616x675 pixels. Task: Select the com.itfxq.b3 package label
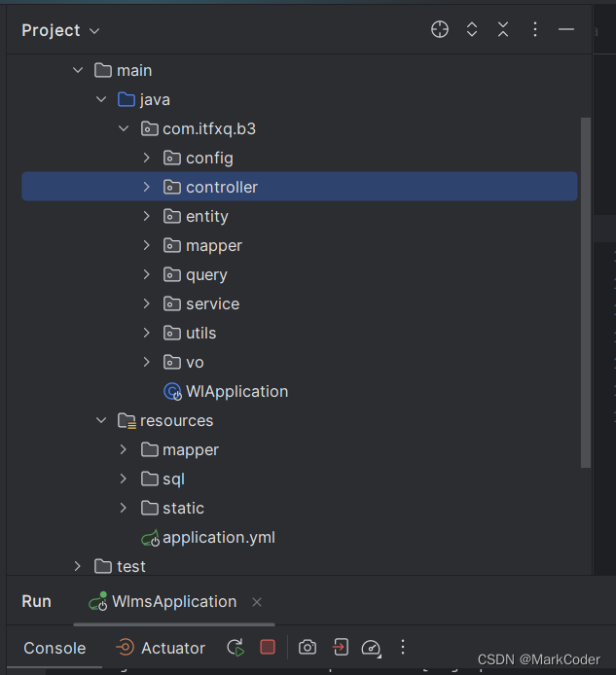click(x=209, y=128)
